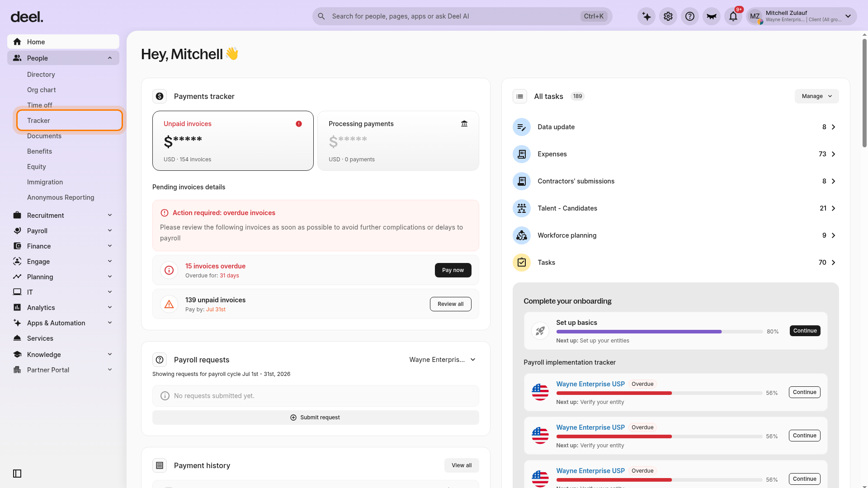Expand the Finance section
Image resolution: width=868 pixels, height=488 pixels.
[63, 246]
